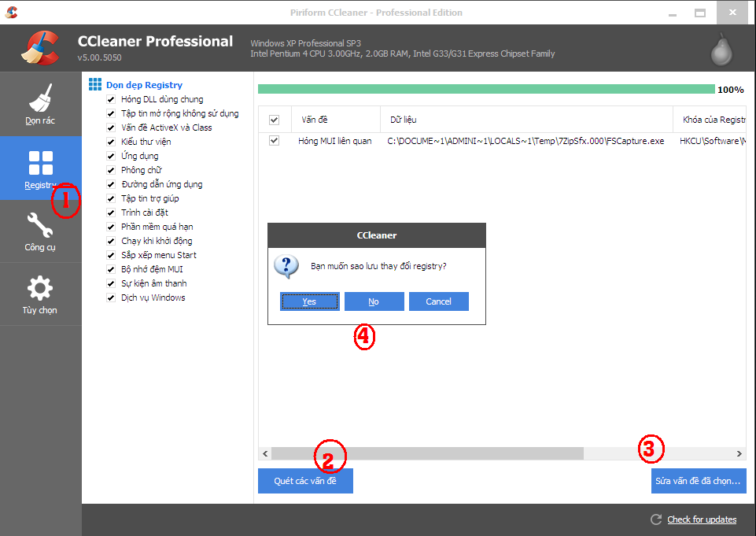Open the Công cụ wrench tools section

(x=40, y=227)
